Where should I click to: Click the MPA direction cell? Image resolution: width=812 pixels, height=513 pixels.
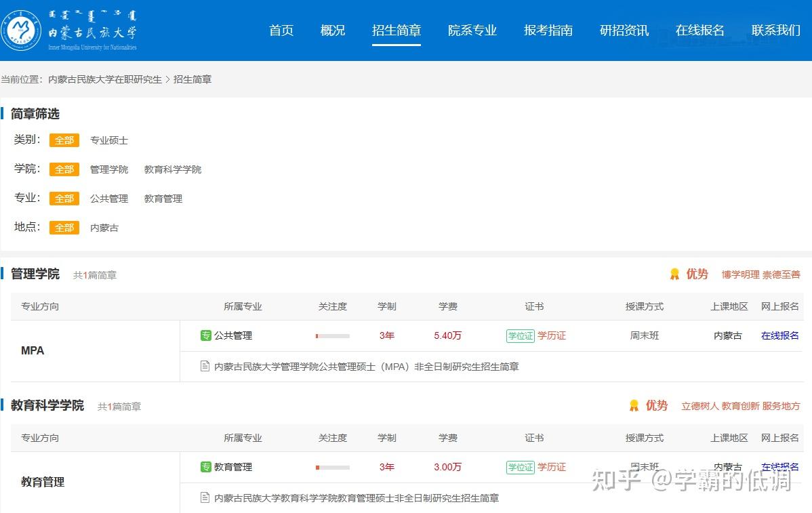(96, 351)
